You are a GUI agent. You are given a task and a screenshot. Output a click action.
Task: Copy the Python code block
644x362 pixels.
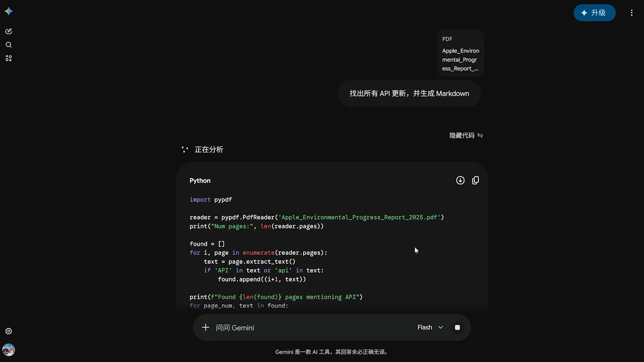(x=476, y=180)
